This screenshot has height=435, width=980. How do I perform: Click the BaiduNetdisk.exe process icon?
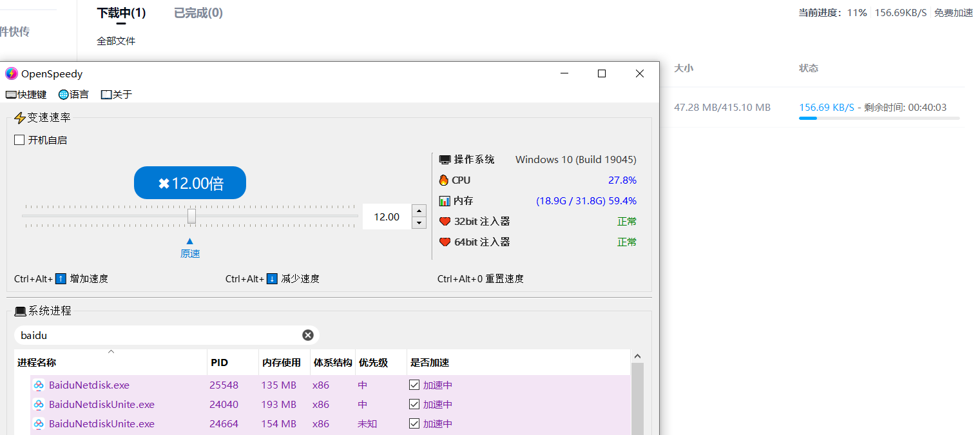pyautogui.click(x=39, y=385)
